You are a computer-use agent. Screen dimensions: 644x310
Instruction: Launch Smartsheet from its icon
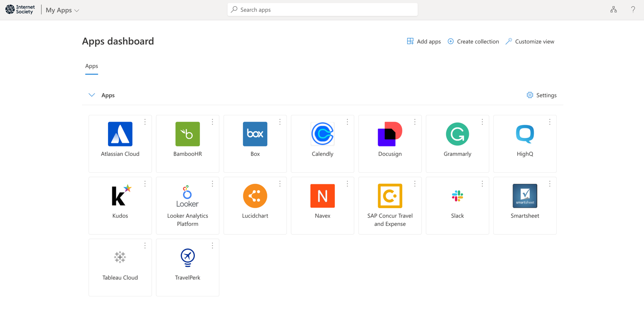(525, 196)
